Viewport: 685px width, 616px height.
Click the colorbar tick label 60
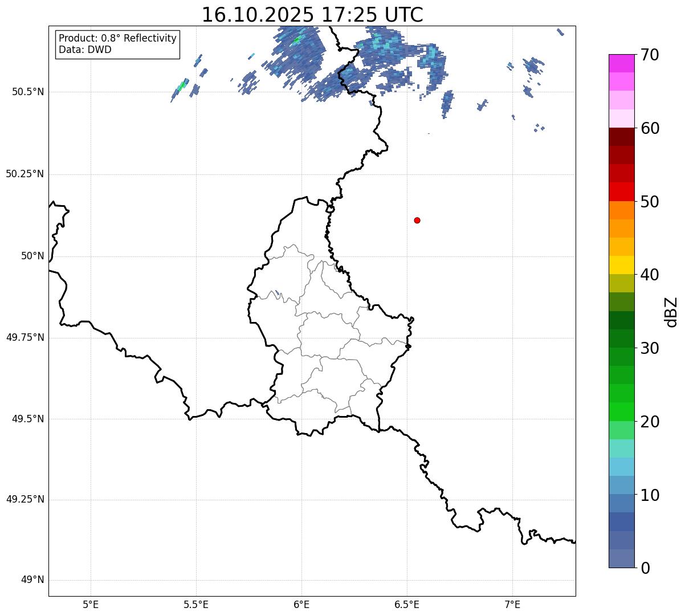(x=650, y=128)
